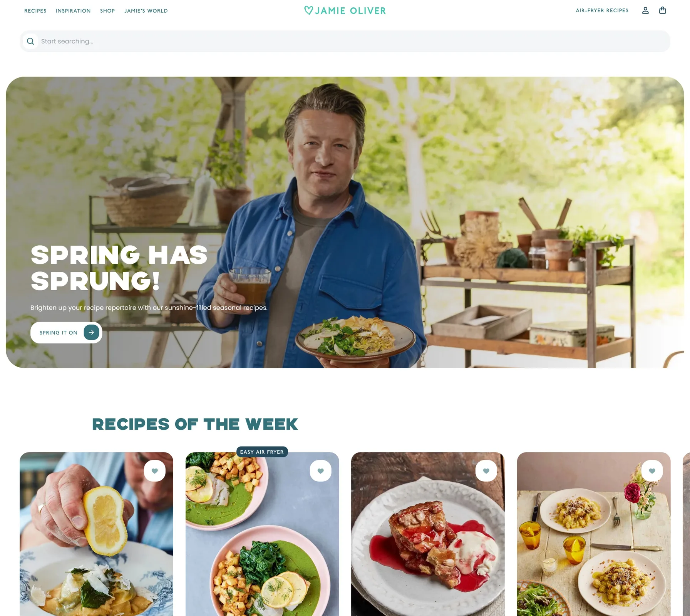Click the Spring It On button
Image resolution: width=690 pixels, height=616 pixels.
coord(66,333)
